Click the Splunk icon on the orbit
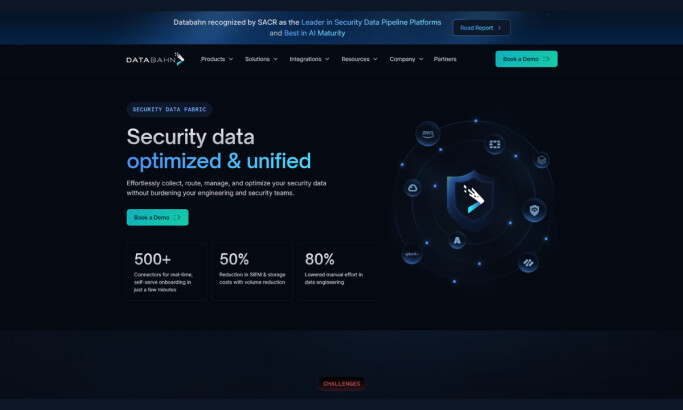This screenshot has width=683, height=410. point(412,254)
